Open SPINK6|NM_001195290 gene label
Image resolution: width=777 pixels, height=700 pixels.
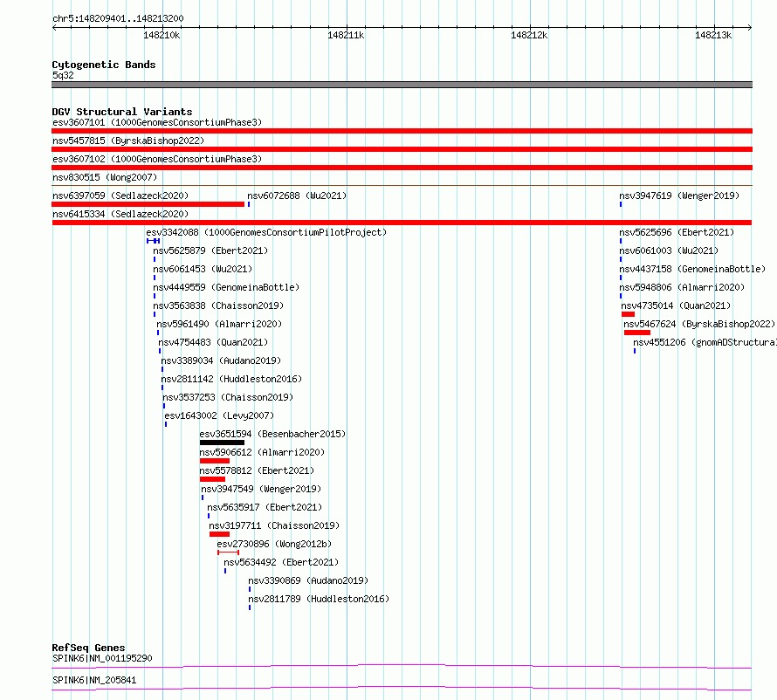pos(102,658)
